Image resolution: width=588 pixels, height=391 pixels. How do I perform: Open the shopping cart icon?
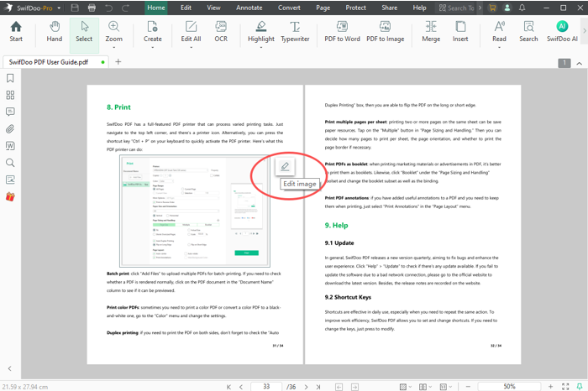[x=492, y=8]
